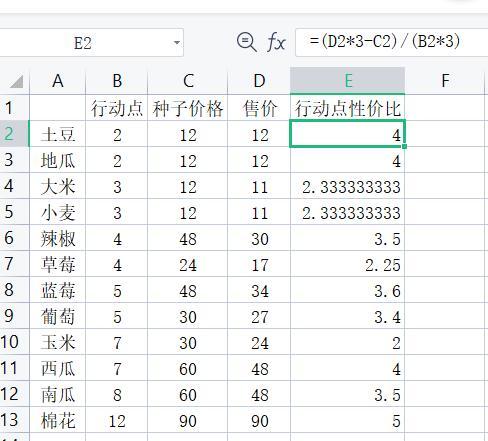Click the select-all corner triangle
The width and height of the screenshot is (488, 441).
pos(16,81)
